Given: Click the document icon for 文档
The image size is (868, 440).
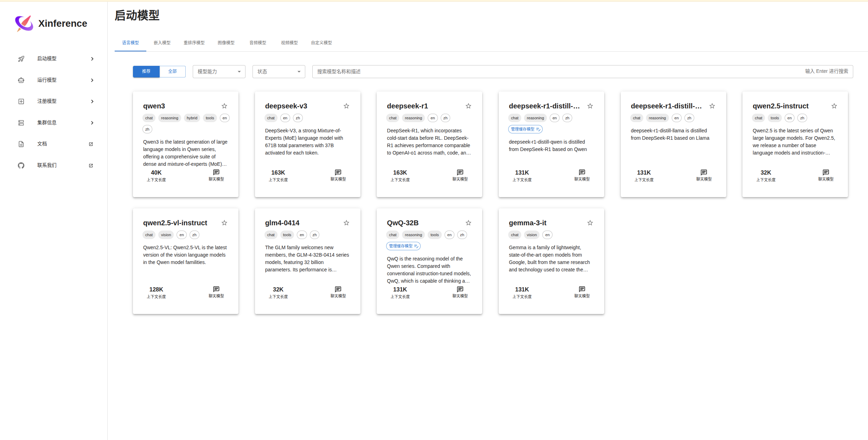Looking at the screenshot, I should pyautogui.click(x=21, y=144).
